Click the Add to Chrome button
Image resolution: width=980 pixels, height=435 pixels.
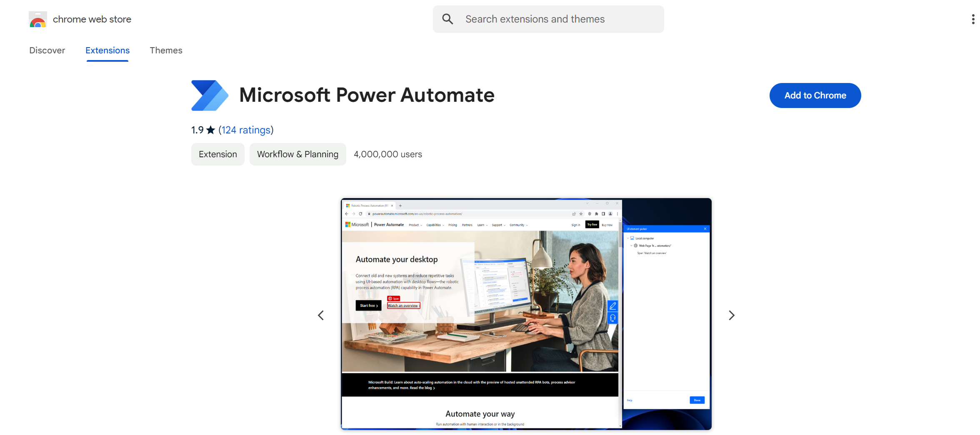click(815, 96)
